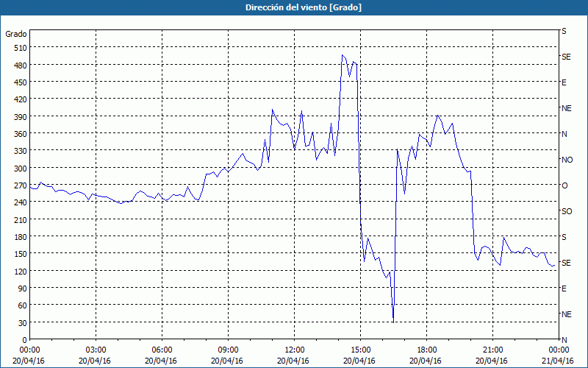Click the chart title 'Dirección del viento [Grado]'
Image resolution: width=588 pixels, height=368 pixels.
point(304,7)
